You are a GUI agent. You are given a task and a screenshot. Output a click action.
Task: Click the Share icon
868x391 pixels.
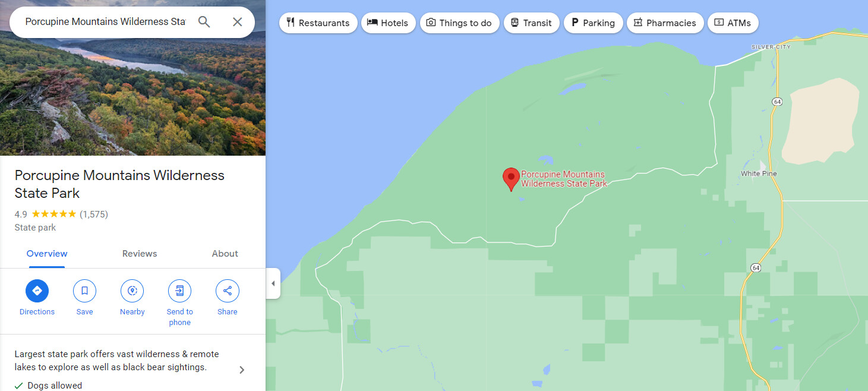pos(227,291)
